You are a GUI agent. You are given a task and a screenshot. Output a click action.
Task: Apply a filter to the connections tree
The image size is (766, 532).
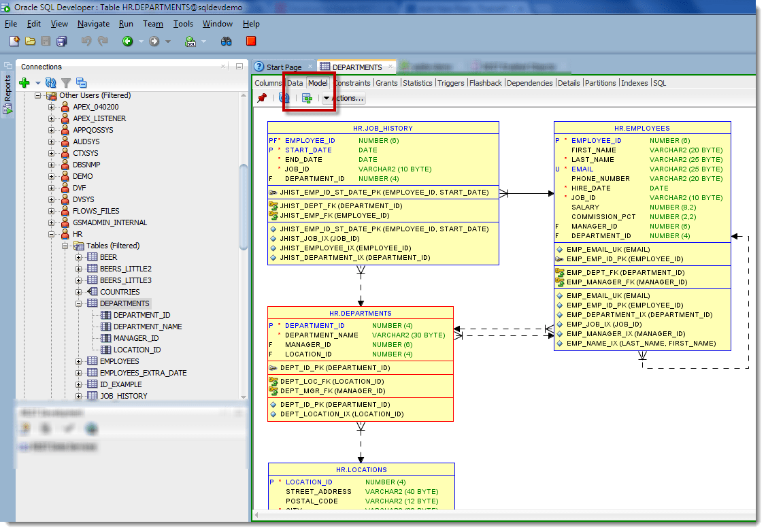(66, 82)
